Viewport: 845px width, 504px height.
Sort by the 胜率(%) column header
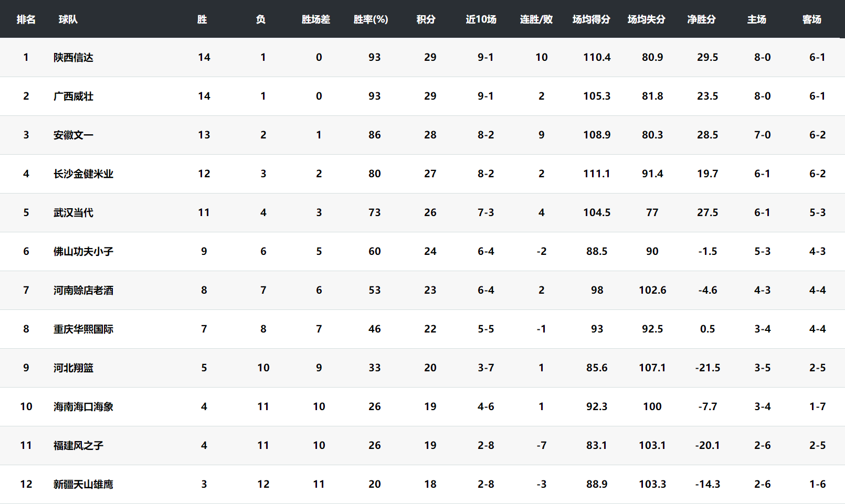(371, 19)
